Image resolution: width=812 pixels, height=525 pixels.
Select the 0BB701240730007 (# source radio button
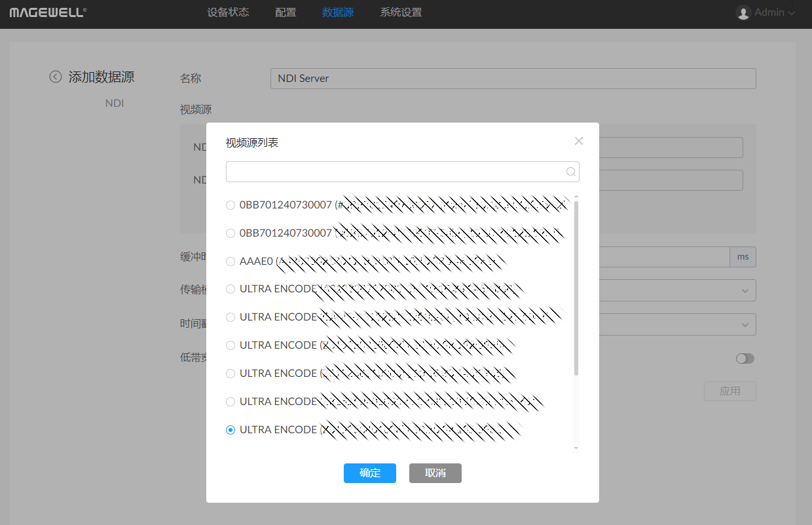231,205
